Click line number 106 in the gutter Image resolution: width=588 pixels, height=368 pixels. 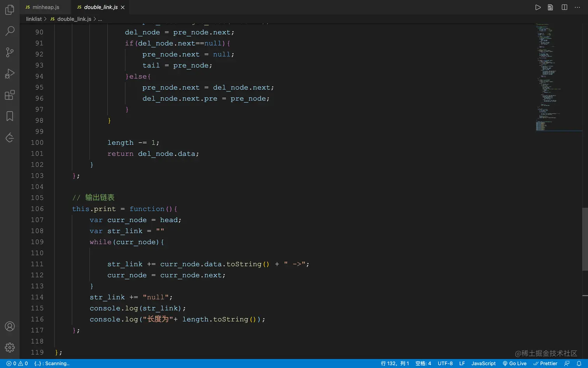click(37, 209)
